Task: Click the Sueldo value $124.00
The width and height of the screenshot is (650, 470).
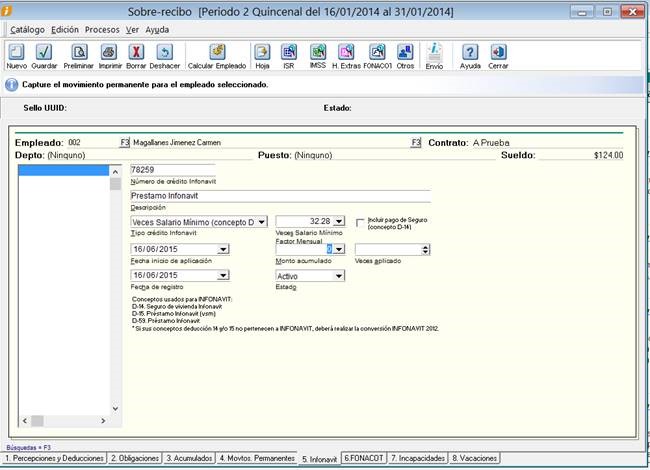Action: pyautogui.click(x=608, y=155)
